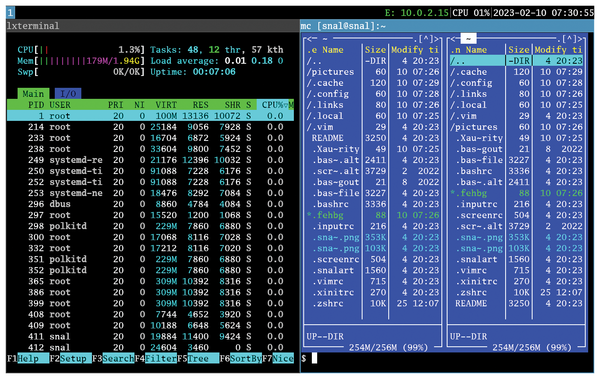Select snal process PID 411

(x=150, y=337)
